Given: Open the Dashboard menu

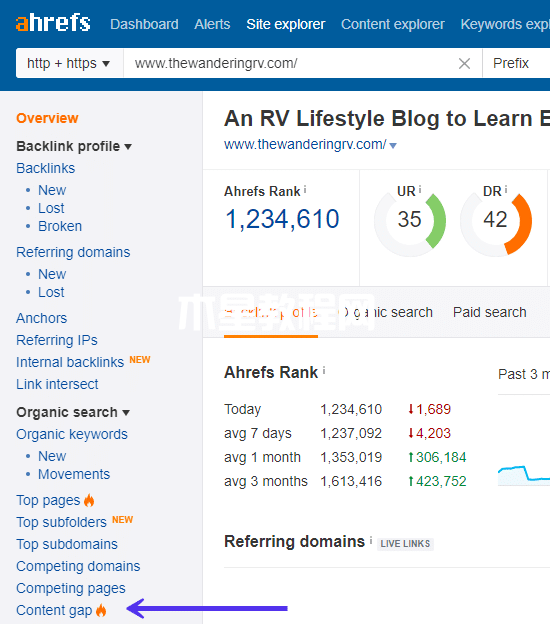Looking at the screenshot, I should (x=144, y=24).
